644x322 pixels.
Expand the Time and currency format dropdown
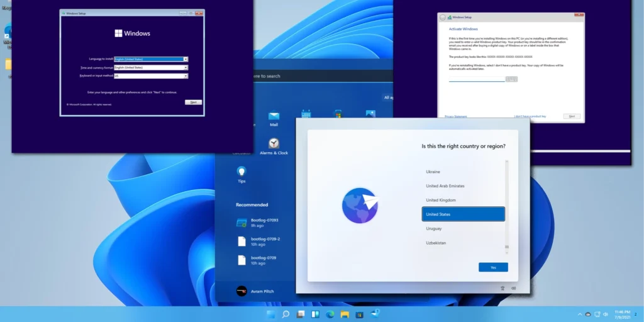coord(186,67)
